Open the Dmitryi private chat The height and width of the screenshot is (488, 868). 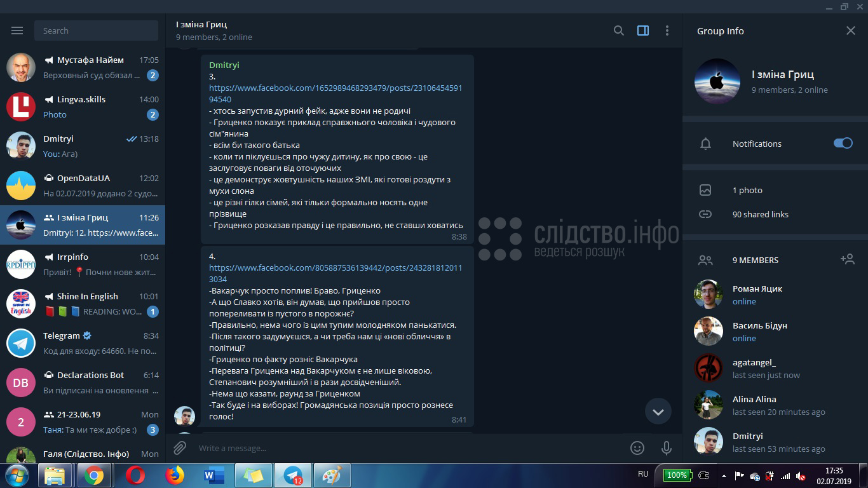coord(83,146)
